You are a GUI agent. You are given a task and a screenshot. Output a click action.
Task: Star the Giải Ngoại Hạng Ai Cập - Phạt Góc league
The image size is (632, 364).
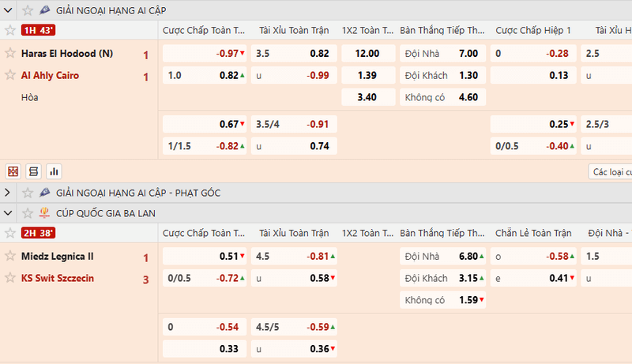pos(28,193)
